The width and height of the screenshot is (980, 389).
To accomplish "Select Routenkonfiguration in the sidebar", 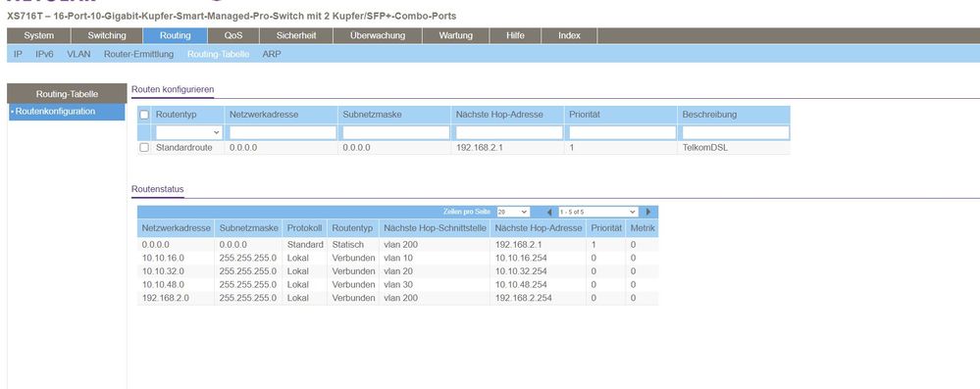I will pos(67,112).
